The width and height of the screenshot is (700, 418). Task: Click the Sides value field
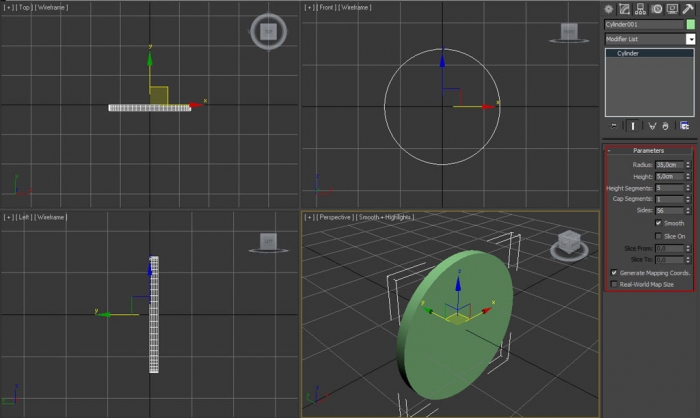(670, 210)
